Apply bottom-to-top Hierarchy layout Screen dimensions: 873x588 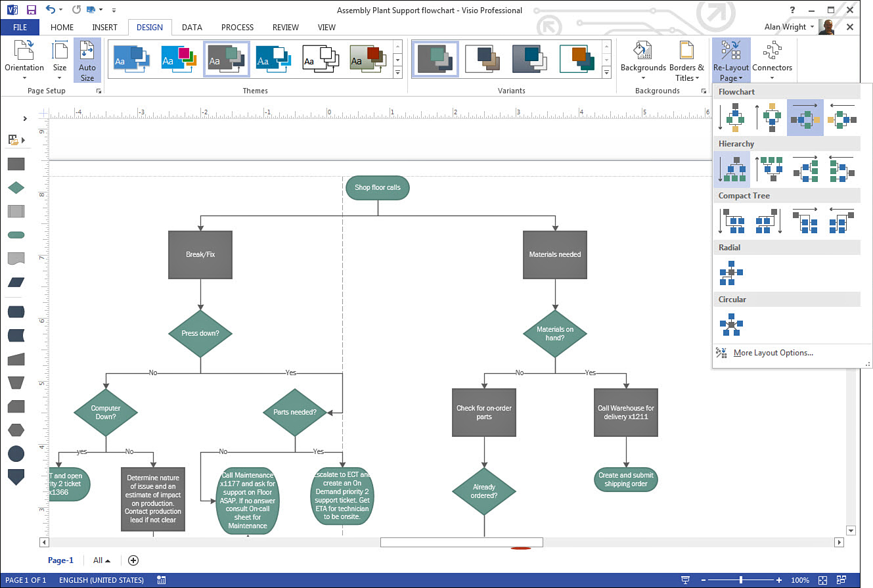[768, 170]
